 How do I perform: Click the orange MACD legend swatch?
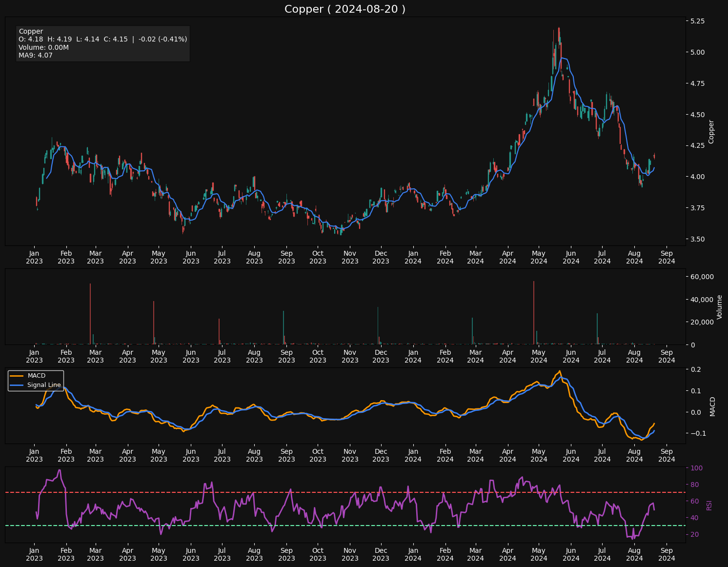pyautogui.click(x=17, y=376)
